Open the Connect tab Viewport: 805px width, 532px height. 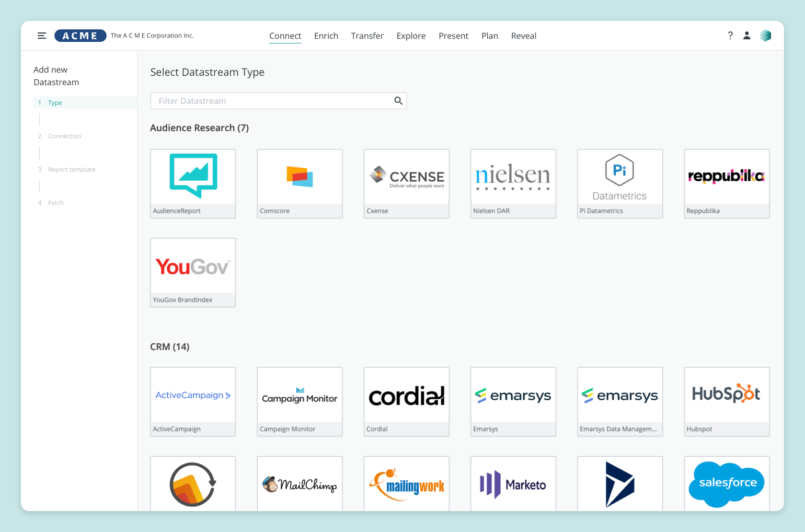285,36
